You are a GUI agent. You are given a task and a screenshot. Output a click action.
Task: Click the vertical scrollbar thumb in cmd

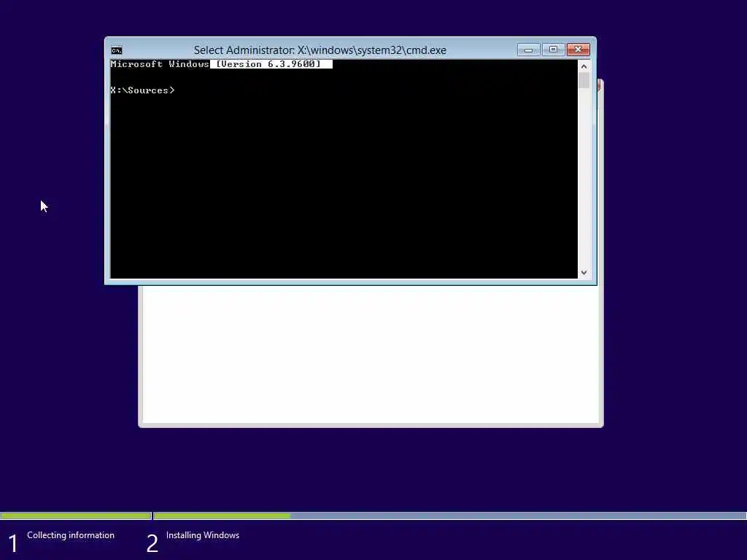(584, 80)
